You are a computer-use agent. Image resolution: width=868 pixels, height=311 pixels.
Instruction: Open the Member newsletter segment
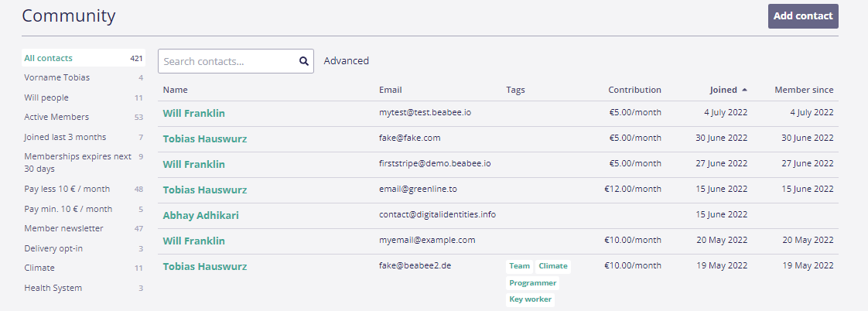click(63, 228)
